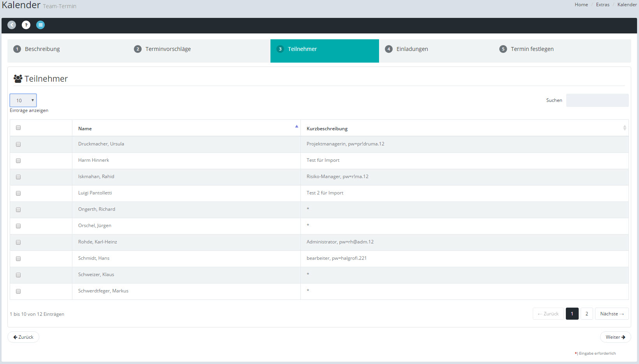The width and height of the screenshot is (639, 364).
Task: Click the Weiter button
Action: pyautogui.click(x=615, y=337)
